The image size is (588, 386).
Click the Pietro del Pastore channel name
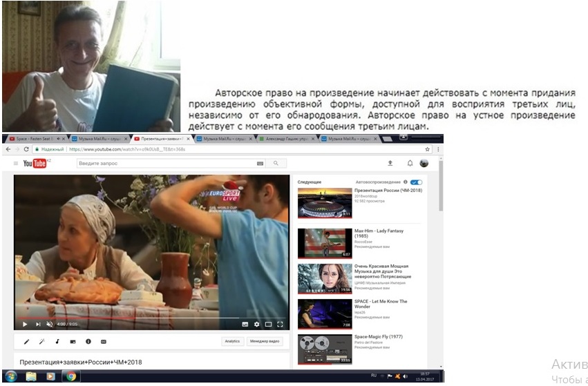369,342
